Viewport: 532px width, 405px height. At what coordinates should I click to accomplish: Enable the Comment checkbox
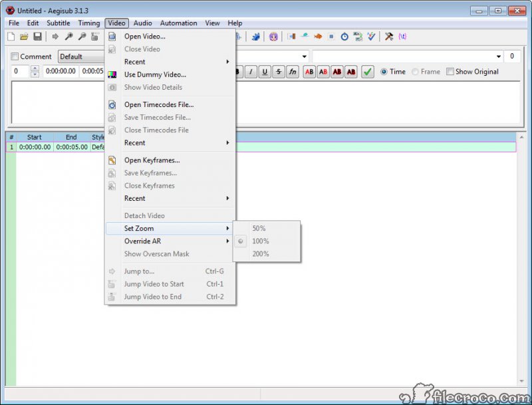[x=15, y=57]
